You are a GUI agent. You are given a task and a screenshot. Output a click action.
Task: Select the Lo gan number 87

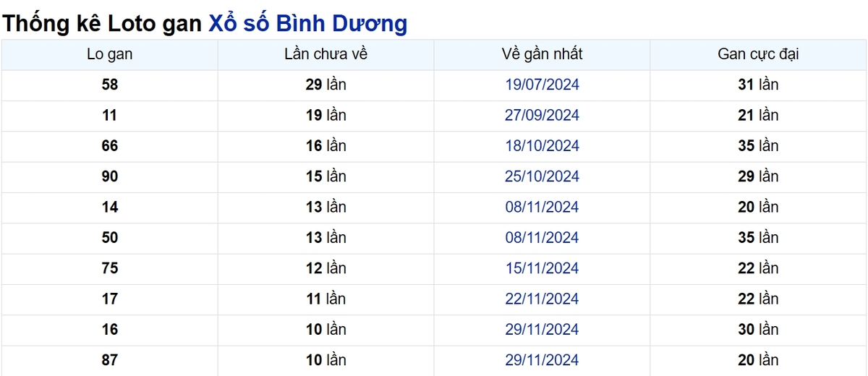[109, 360]
